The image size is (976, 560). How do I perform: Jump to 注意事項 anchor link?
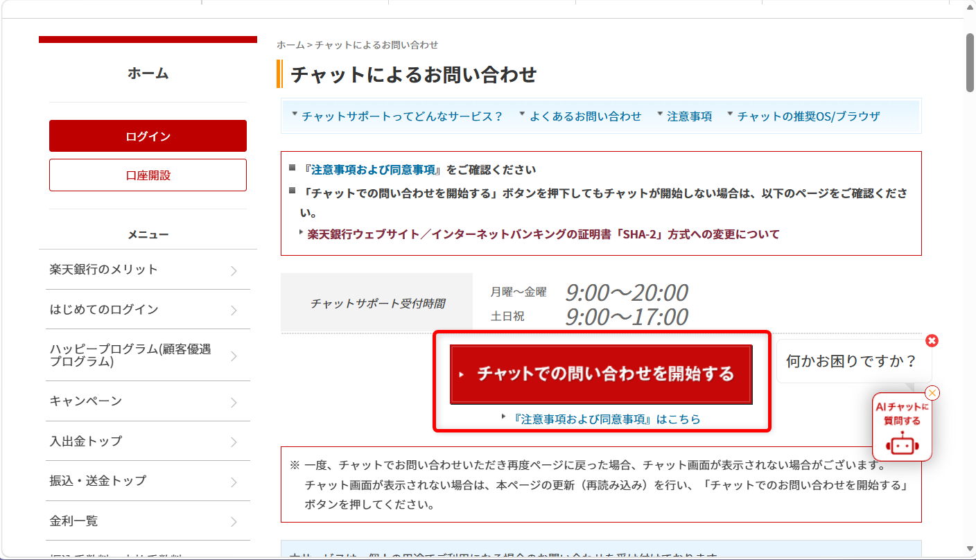pyautogui.click(x=689, y=116)
